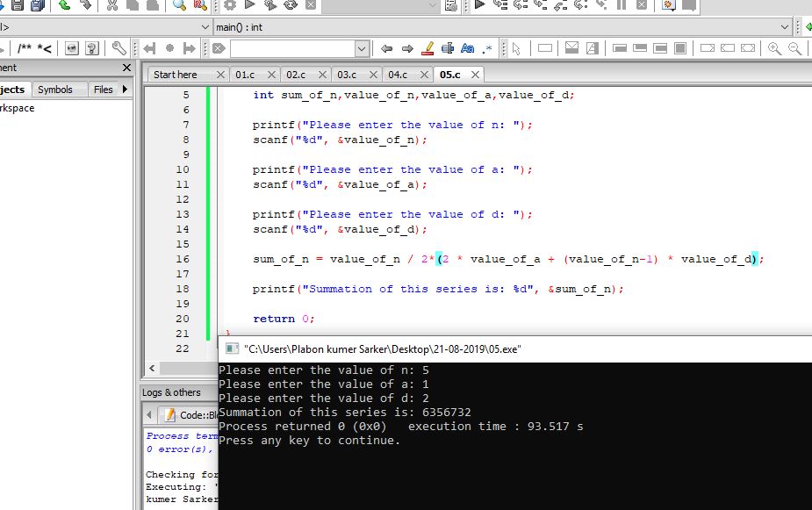Screen dimensions: 812x510
Task: Toggle regular expression search option
Action: [487, 48]
